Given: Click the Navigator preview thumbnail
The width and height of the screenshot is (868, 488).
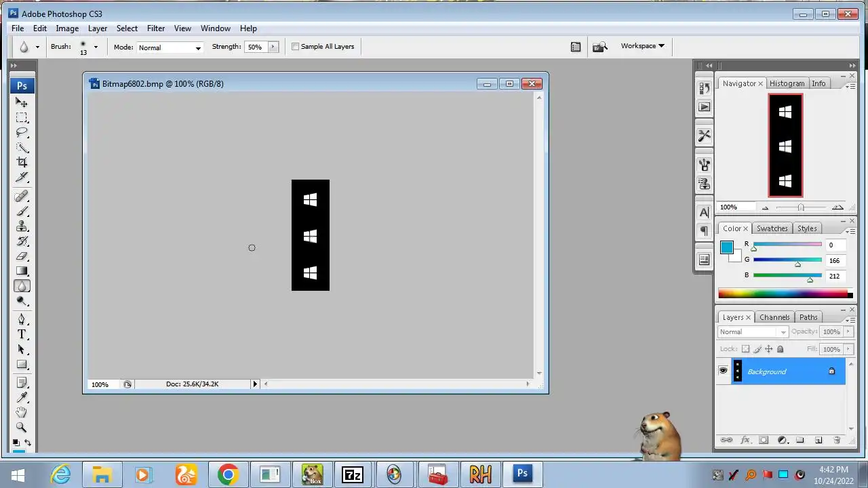Looking at the screenshot, I should click(785, 146).
